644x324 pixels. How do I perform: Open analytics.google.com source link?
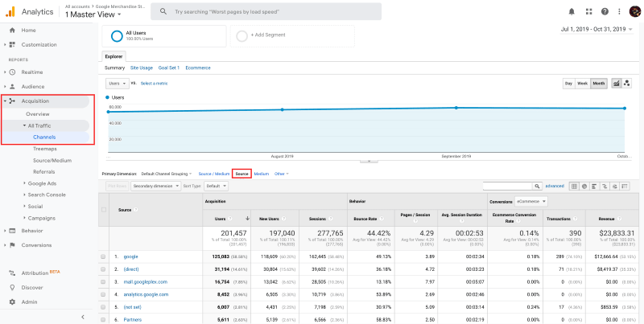coord(146,294)
